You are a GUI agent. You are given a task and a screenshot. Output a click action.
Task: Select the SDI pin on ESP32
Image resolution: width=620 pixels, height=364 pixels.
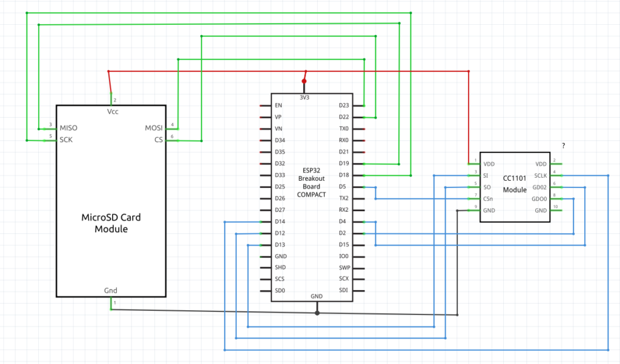[x=344, y=290]
